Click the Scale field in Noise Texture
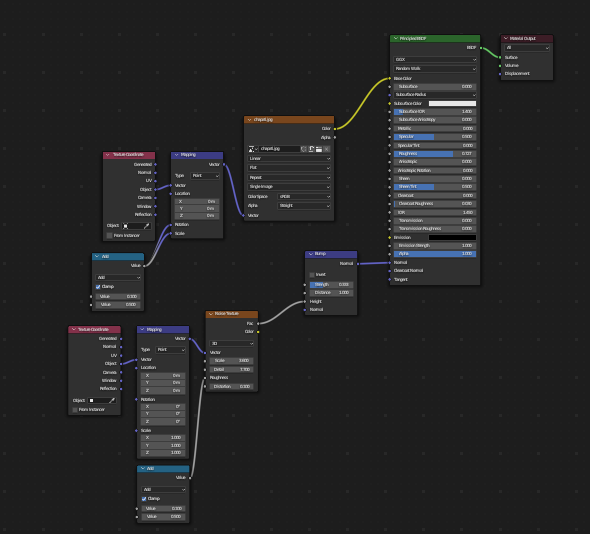590x534 pixels. [x=231, y=361]
